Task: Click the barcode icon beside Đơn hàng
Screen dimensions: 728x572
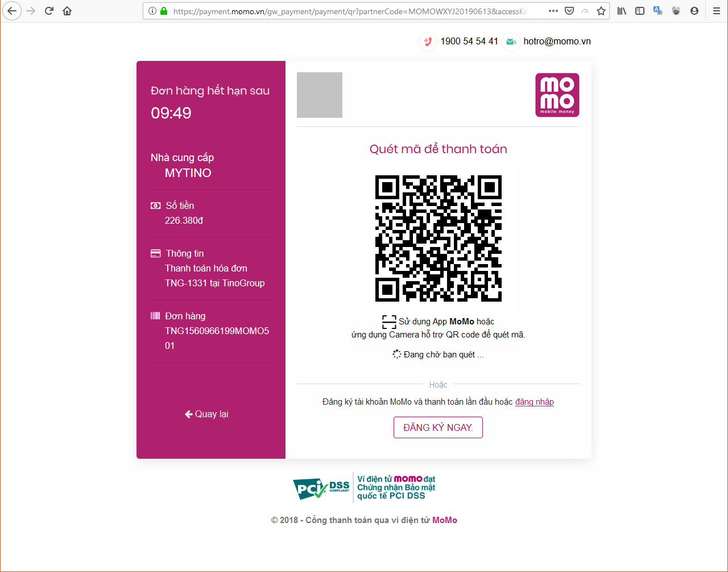Action: [x=155, y=316]
